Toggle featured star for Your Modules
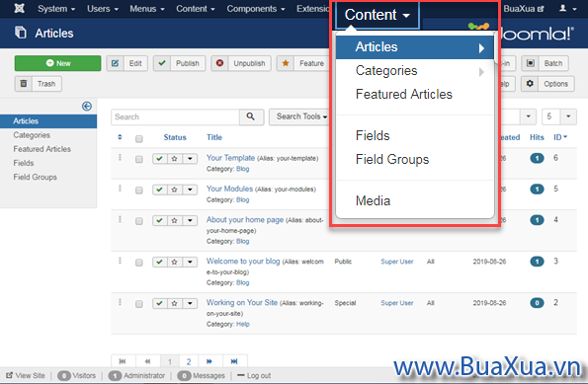This screenshot has width=588, height=384. pos(174,190)
